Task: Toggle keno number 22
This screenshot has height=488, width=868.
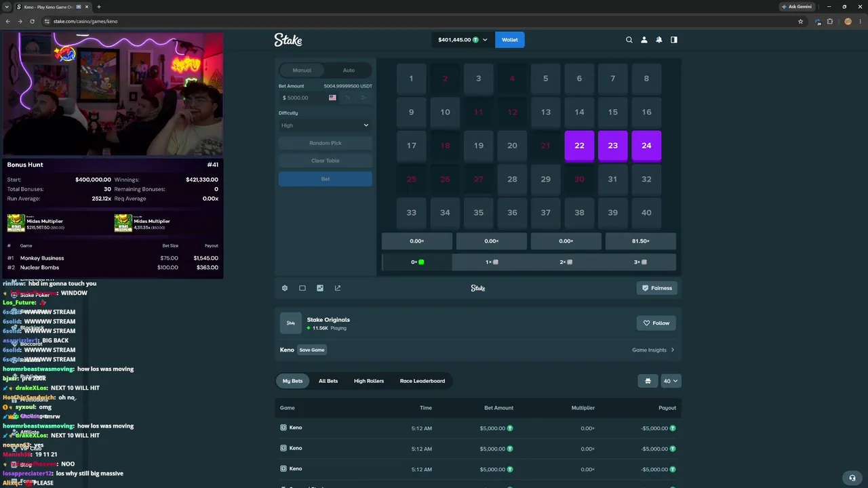Action: click(579, 146)
